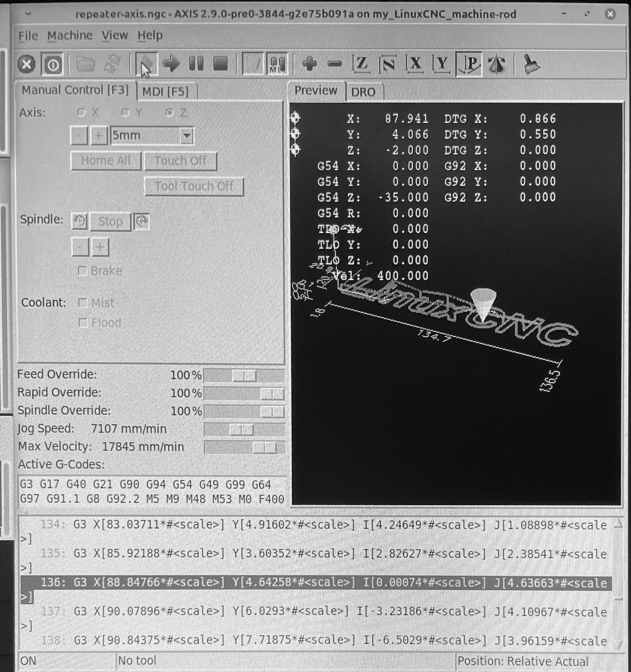Select the Y axis radio button
The width and height of the screenshot is (631, 672).
(125, 113)
